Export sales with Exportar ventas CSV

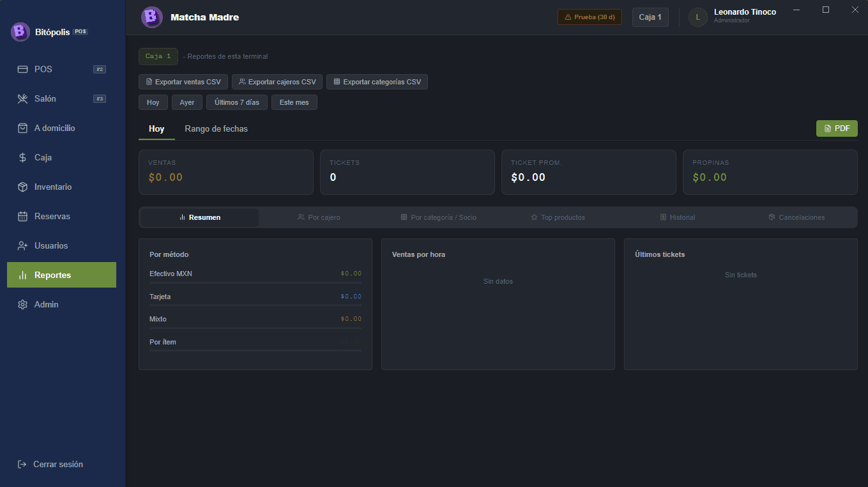pos(183,82)
